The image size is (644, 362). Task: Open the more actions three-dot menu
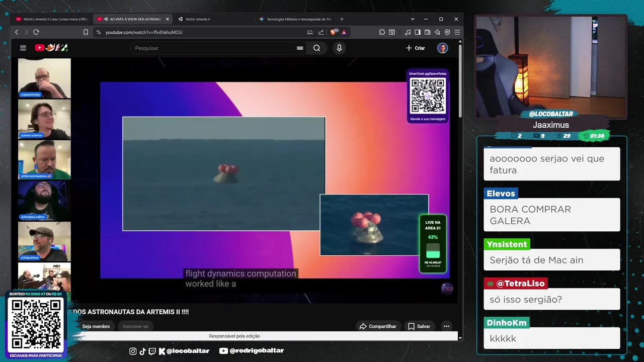pos(446,326)
